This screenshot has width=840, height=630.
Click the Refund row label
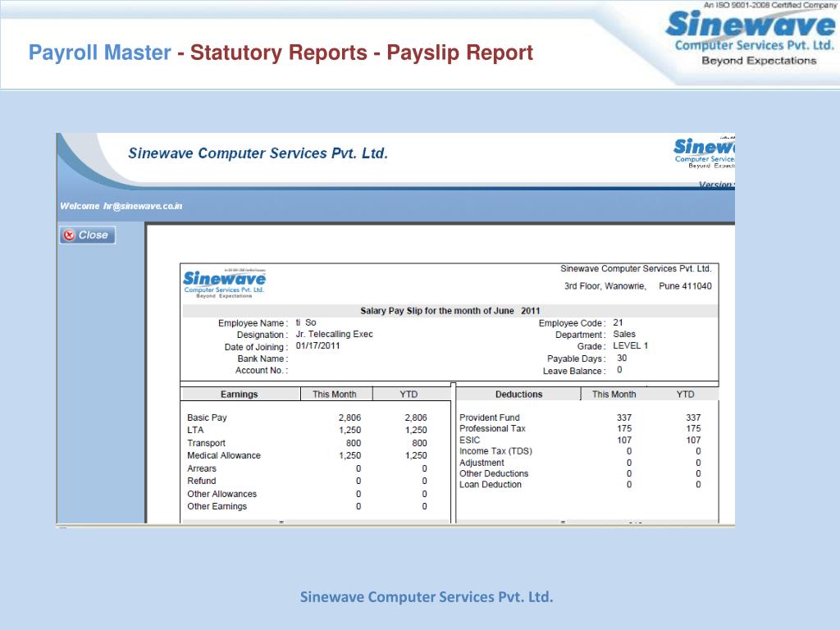[202, 481]
